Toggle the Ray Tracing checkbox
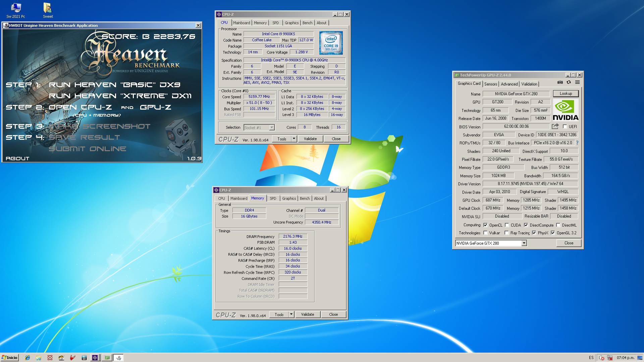The width and height of the screenshot is (644, 362). [x=507, y=233]
